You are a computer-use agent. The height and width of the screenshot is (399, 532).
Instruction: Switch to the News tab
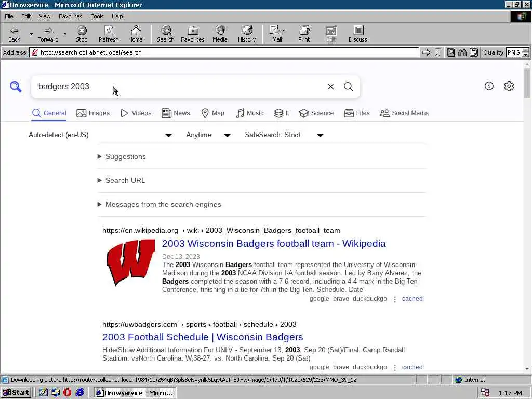click(x=176, y=113)
